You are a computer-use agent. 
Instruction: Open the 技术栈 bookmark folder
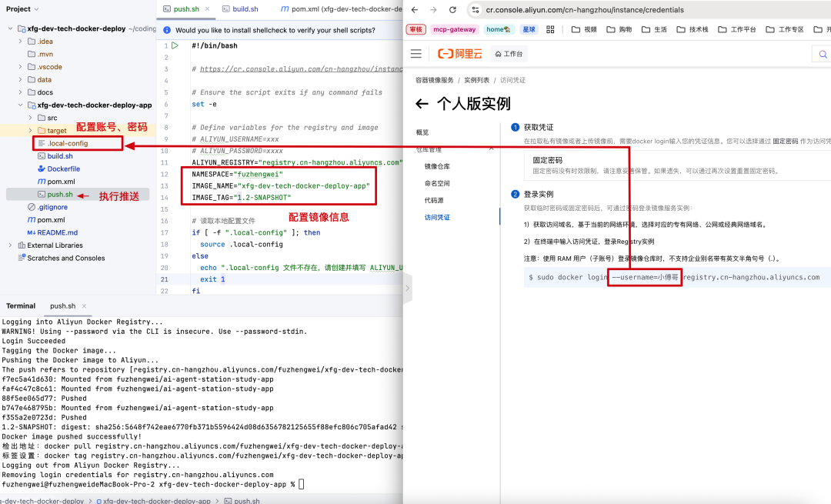[692, 29]
